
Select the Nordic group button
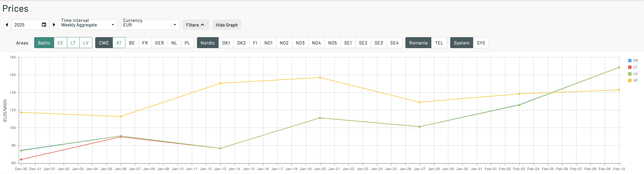tap(208, 43)
